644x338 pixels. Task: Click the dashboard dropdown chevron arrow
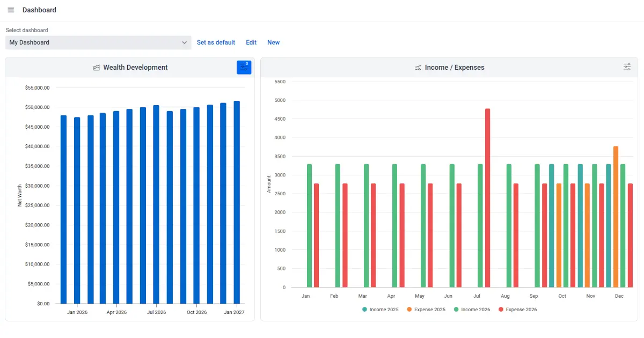point(185,42)
